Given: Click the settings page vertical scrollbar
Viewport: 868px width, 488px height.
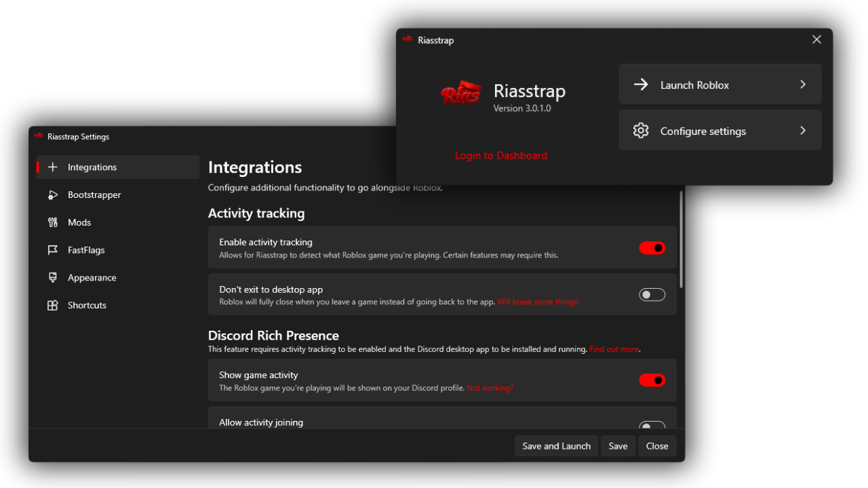Looking at the screenshot, I should (x=681, y=241).
